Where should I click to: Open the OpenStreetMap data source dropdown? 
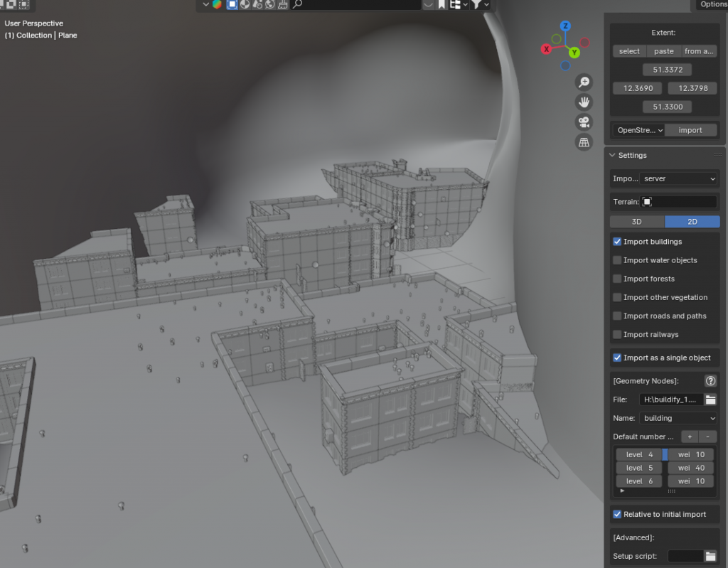(639, 130)
